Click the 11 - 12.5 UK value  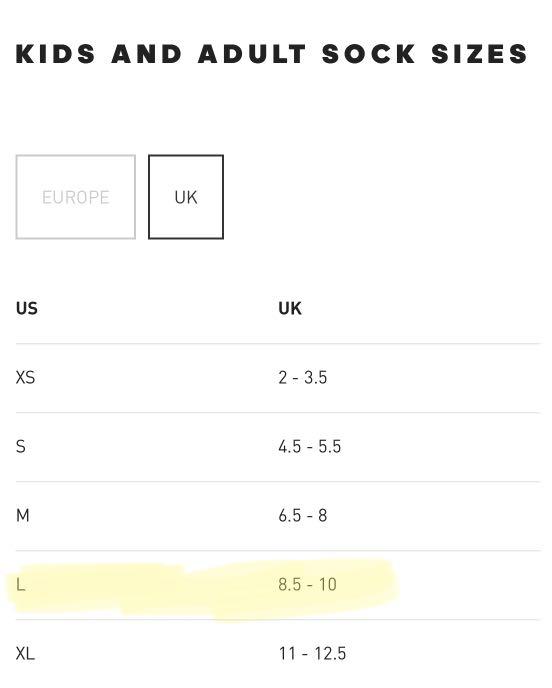[312, 654]
